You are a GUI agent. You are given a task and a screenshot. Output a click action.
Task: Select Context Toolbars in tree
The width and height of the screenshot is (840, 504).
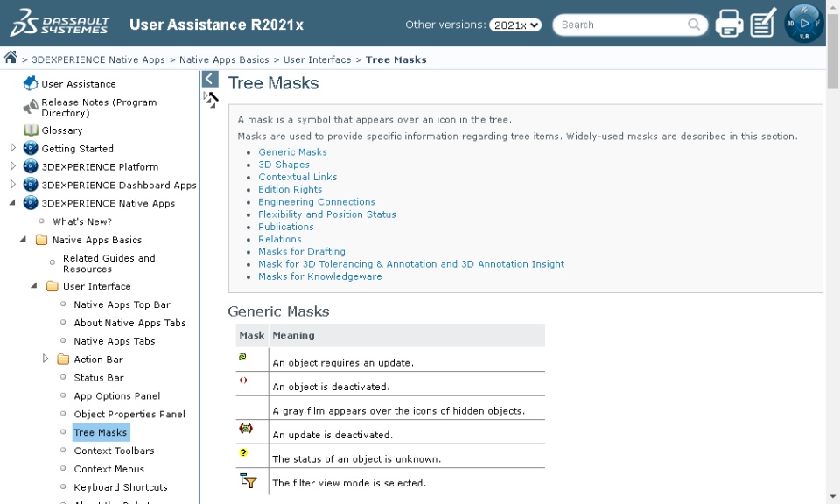tap(114, 451)
